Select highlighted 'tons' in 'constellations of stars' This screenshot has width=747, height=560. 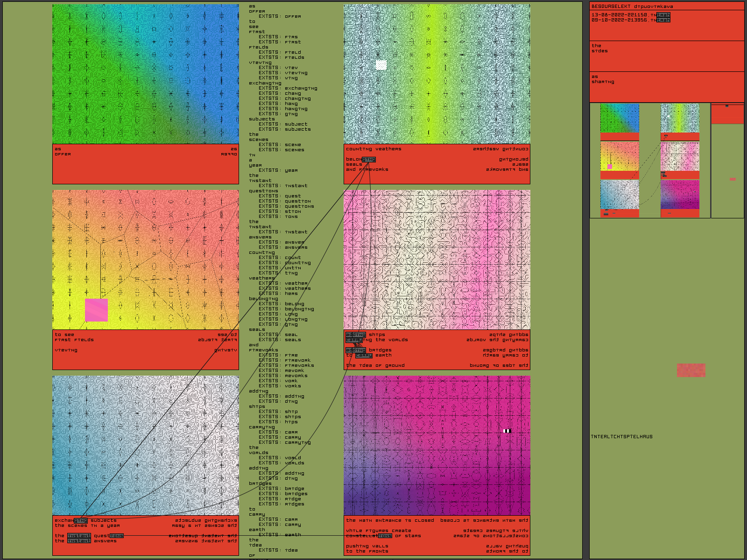tap(385, 536)
